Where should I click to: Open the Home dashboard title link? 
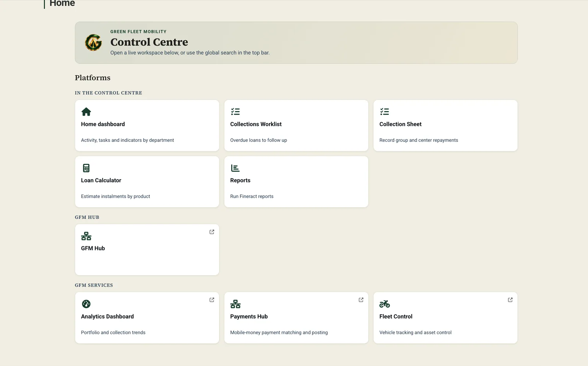[103, 124]
